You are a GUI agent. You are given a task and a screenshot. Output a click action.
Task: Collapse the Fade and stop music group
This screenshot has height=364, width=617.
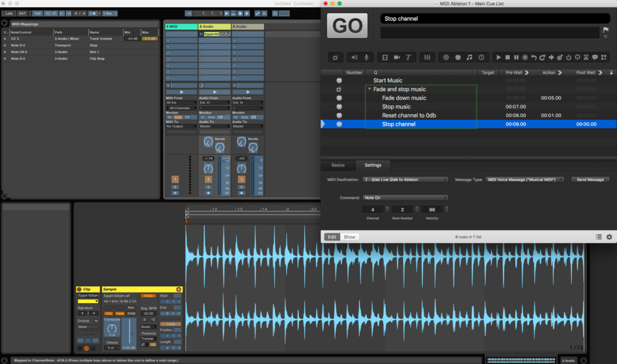point(369,89)
